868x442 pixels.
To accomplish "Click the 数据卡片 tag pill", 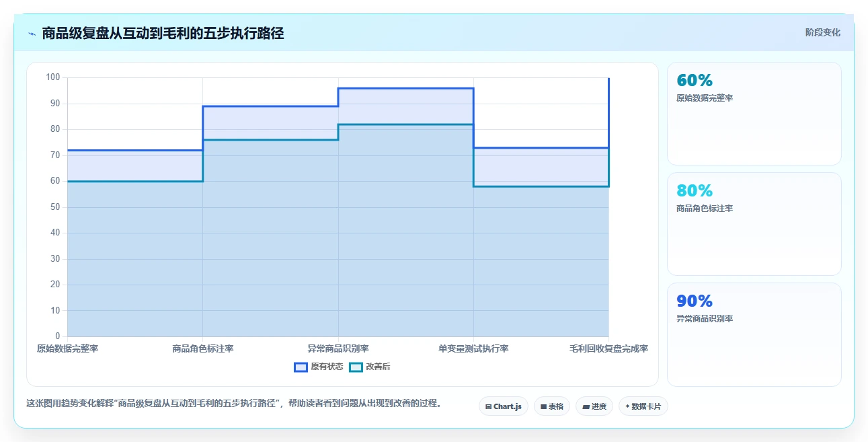I will [643, 406].
